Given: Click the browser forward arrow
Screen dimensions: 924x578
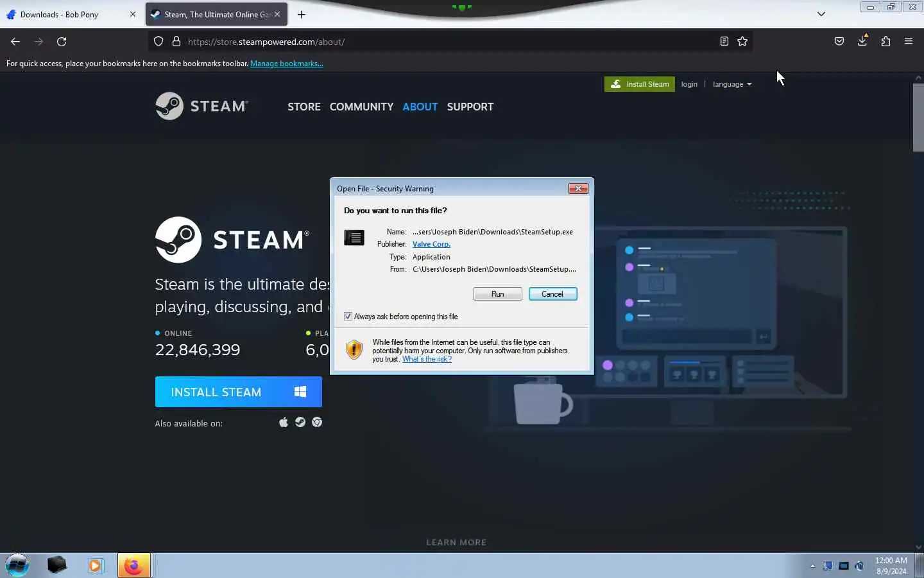Looking at the screenshot, I should click(38, 42).
